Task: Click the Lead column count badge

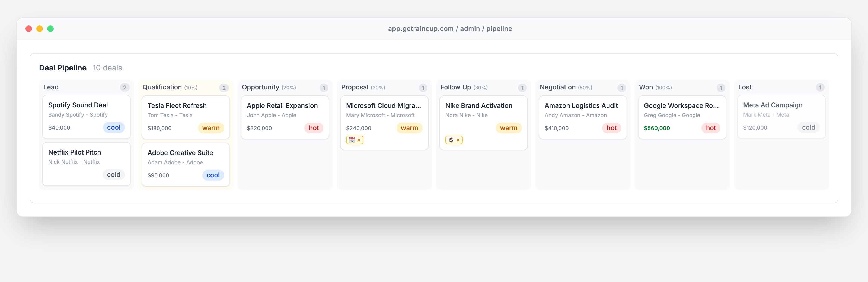Action: pyautogui.click(x=125, y=88)
